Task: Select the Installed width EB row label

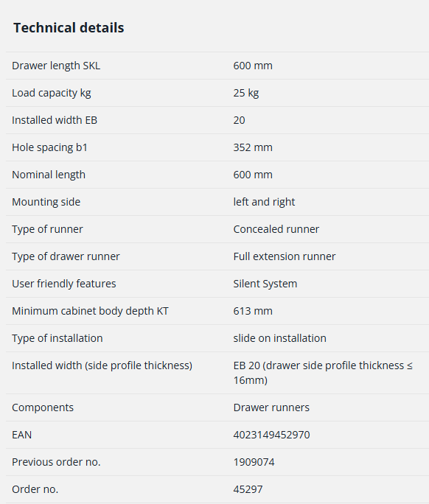Action: 55,120
